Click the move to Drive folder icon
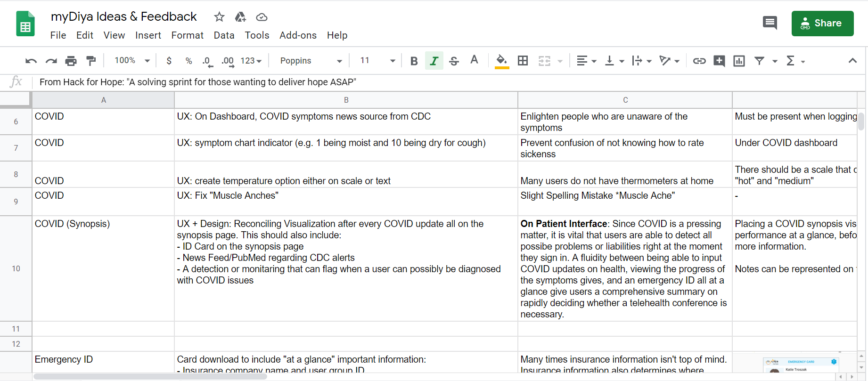Screen dimensions: 868x381 pos(240,17)
